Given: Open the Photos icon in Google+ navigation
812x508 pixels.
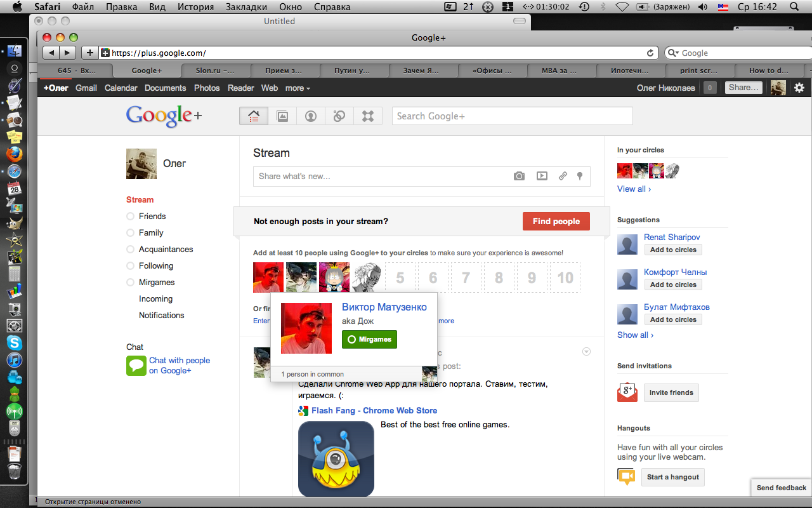Looking at the screenshot, I should click(282, 116).
